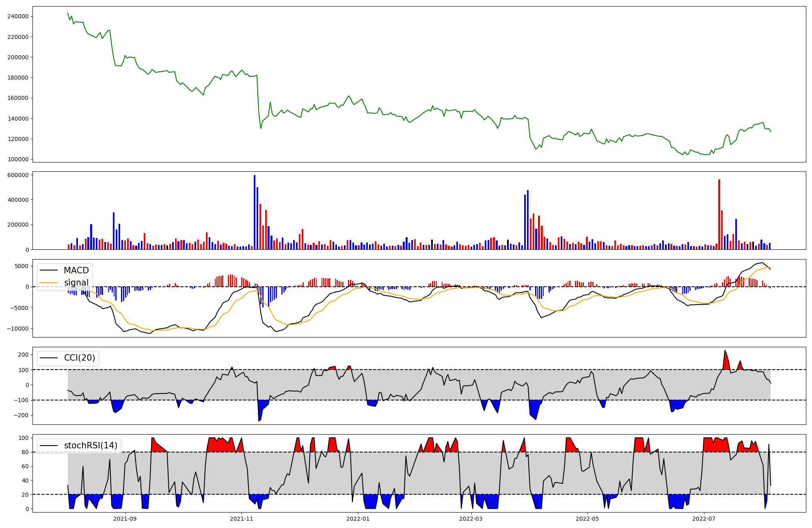Image resolution: width=812 pixels, height=528 pixels.
Task: Click the tallest red volume bar in July 2022
Action: [719, 214]
